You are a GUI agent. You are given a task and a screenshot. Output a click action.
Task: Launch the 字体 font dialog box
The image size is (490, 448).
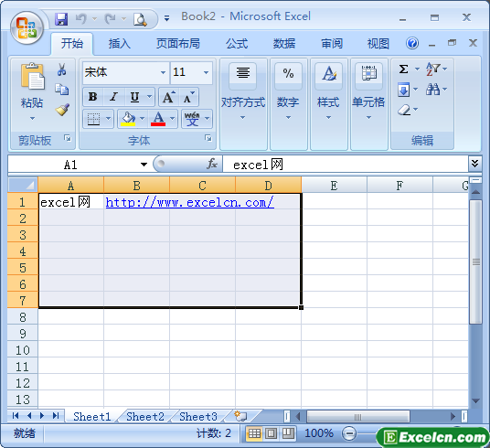[208, 138]
